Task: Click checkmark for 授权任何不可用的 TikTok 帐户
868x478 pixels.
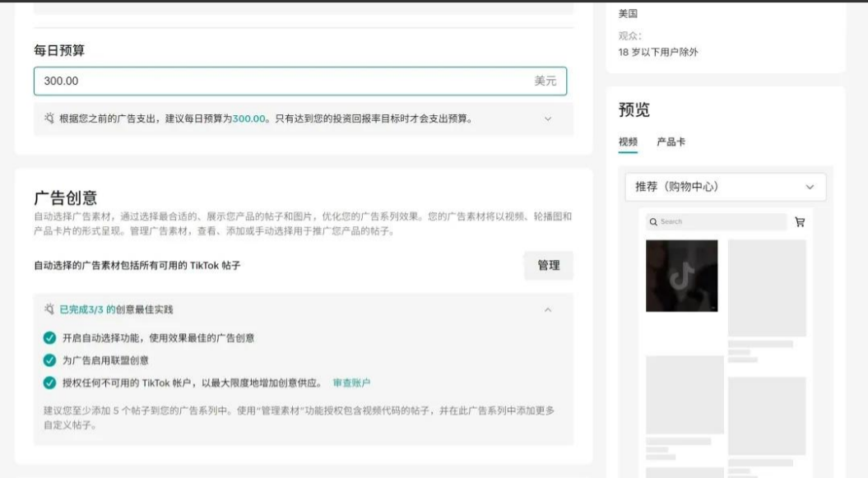Action: pos(49,383)
